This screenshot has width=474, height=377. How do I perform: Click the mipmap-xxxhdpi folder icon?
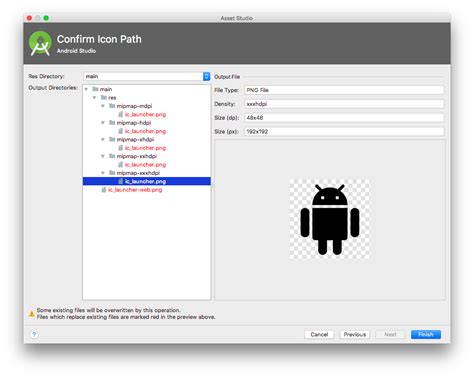[x=112, y=172]
